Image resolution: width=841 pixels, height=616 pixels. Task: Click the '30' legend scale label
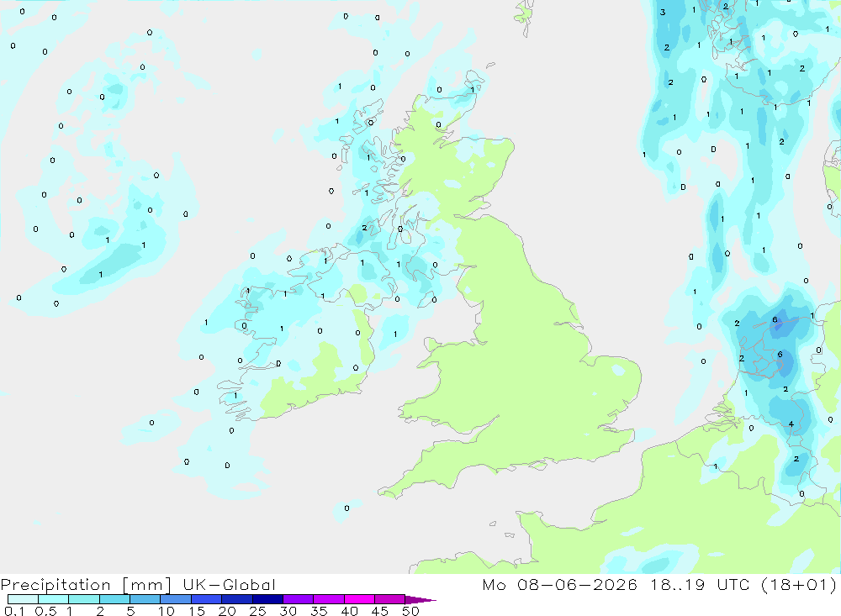(x=288, y=611)
